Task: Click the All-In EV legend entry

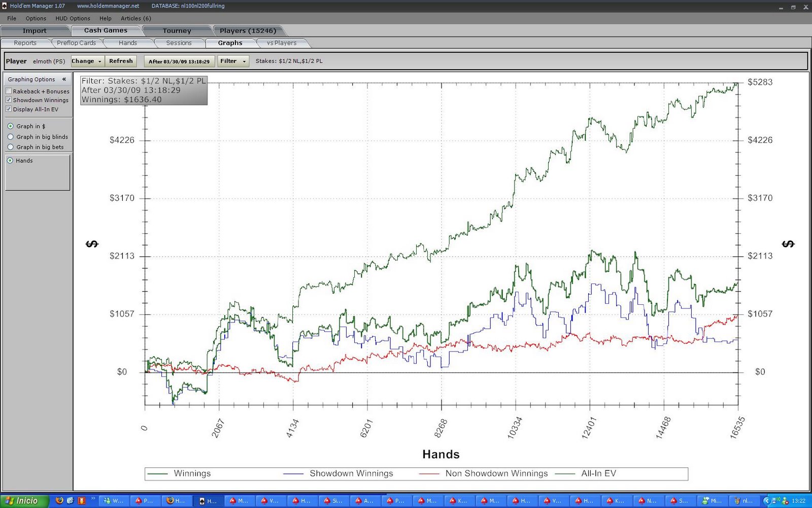Action: [586, 473]
